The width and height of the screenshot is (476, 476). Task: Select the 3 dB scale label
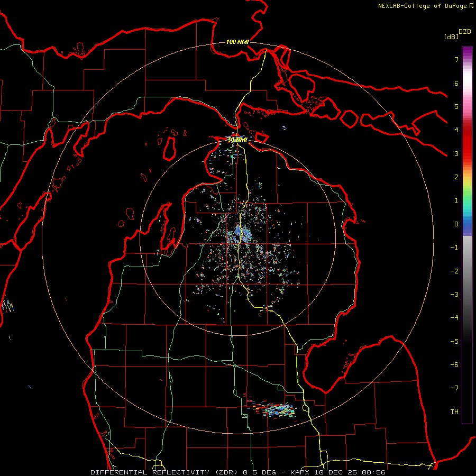[x=456, y=153]
